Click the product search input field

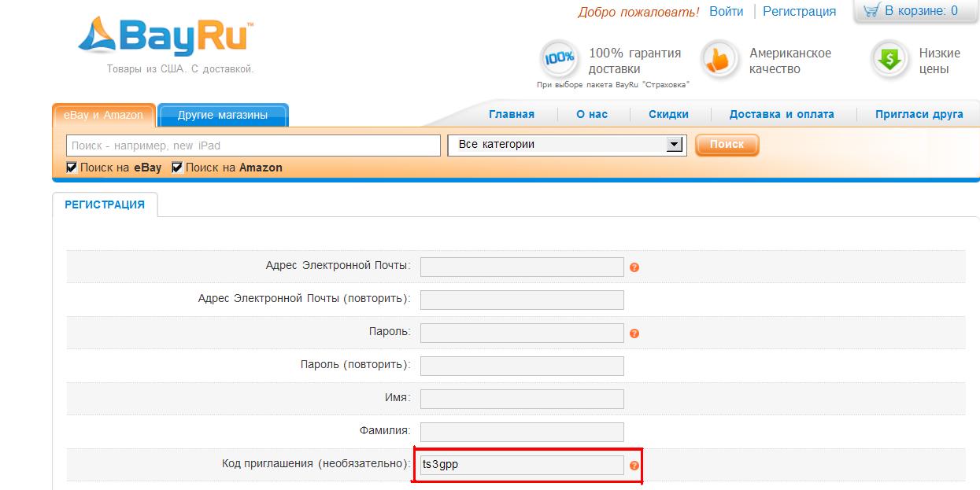pos(253,146)
